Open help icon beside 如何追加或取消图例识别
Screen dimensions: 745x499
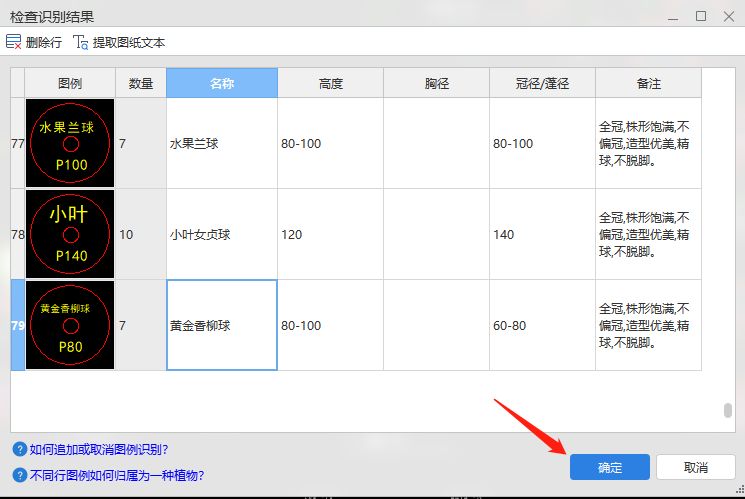19,449
